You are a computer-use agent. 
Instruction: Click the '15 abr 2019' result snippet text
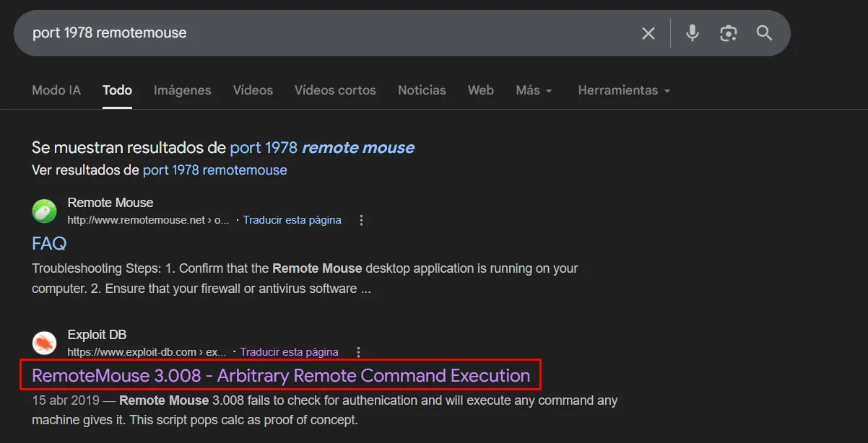click(x=325, y=410)
